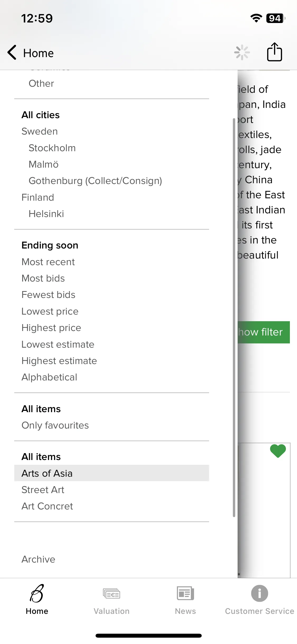Select Stockholm under Sweden
Screen dimensions: 297x644
pyautogui.click(x=52, y=148)
